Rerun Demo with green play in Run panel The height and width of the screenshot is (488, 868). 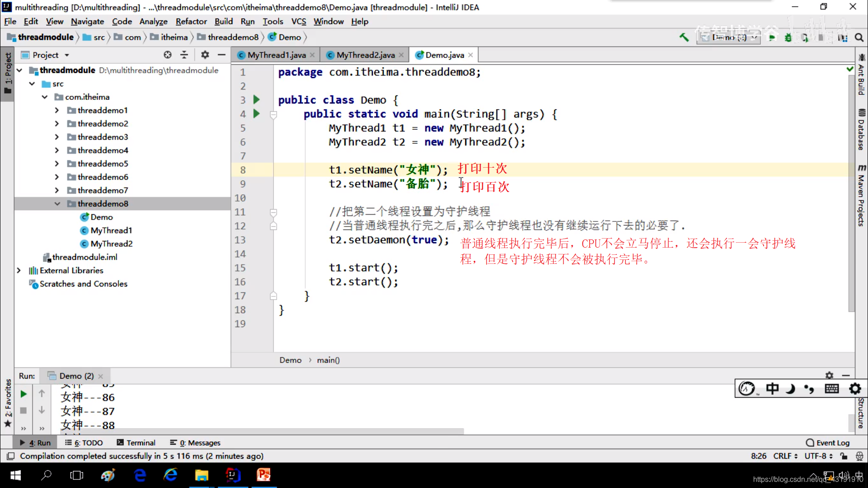24,394
